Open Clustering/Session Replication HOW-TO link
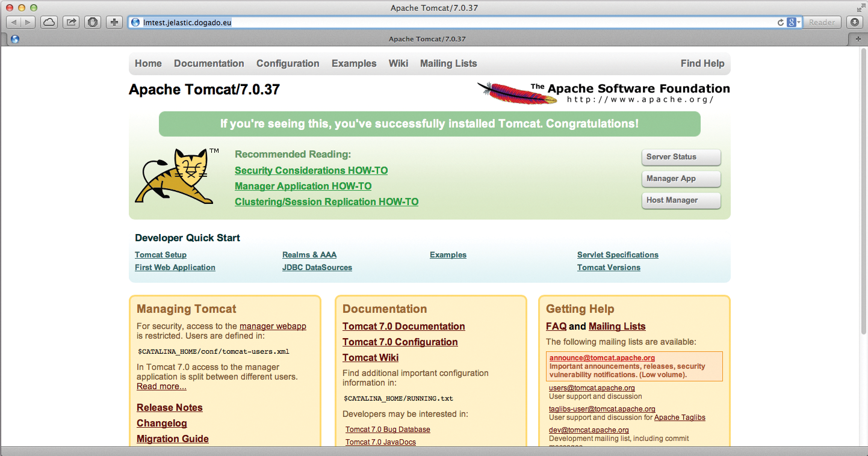This screenshot has width=868, height=456. [326, 202]
